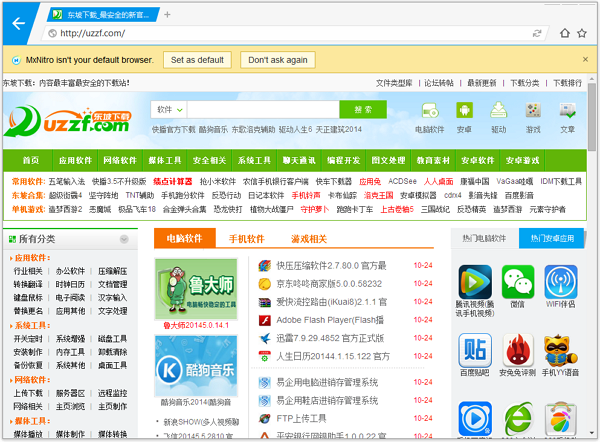
Task: Click the blue play-button bear app icon
Action: tap(475, 418)
